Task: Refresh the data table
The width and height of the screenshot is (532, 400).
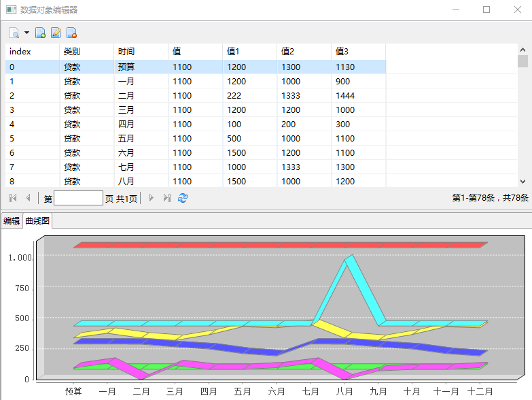Action: coord(183,198)
